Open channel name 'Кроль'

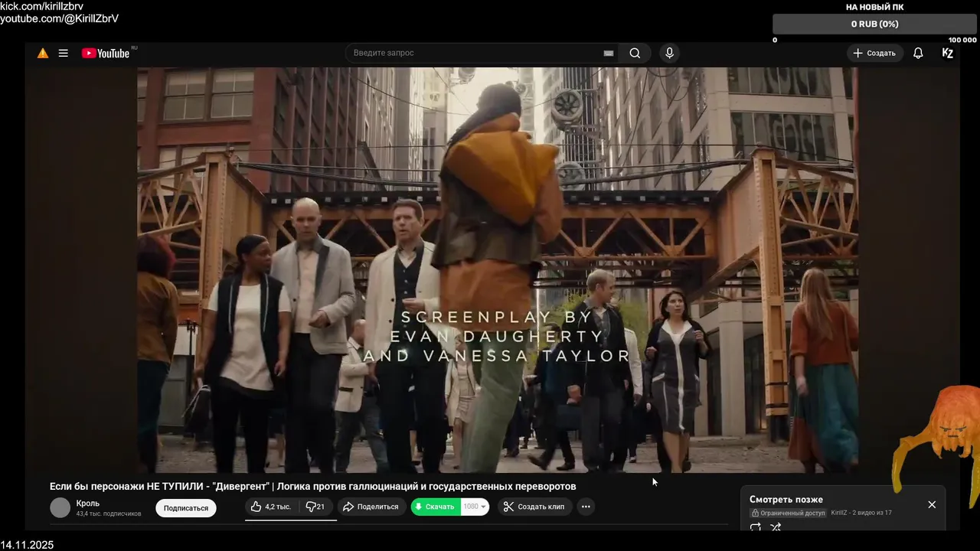coord(88,504)
